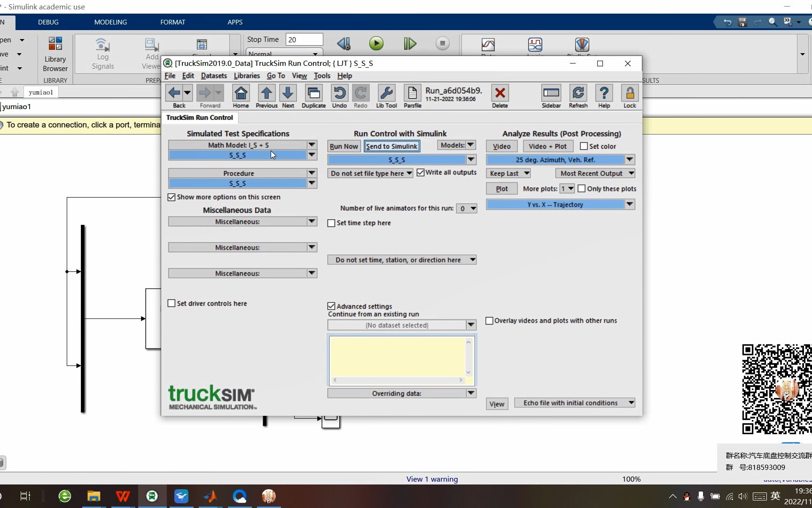Open Echo file with initial conditions dropdown
This screenshot has width=812, height=508.
pos(575,403)
